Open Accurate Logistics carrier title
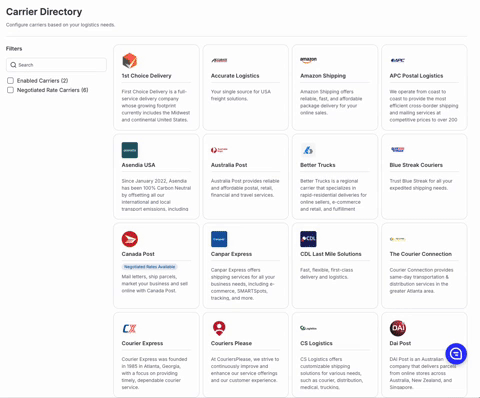This screenshot has height=398, width=480. 235,76
